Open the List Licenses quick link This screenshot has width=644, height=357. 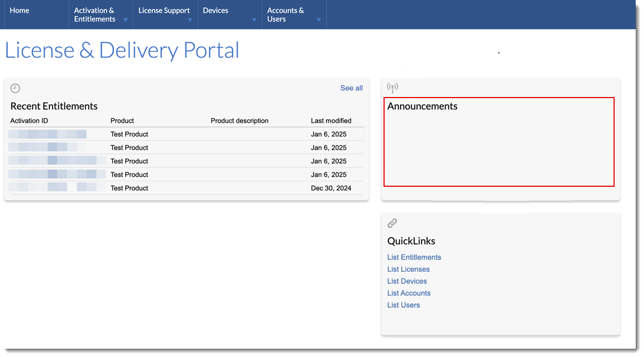tap(408, 269)
